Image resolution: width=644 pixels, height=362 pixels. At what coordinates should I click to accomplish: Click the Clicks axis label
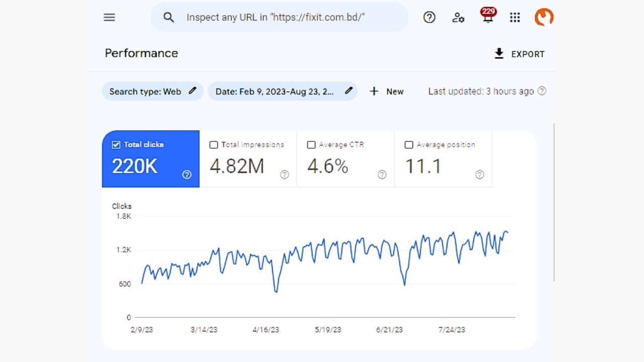[122, 206]
